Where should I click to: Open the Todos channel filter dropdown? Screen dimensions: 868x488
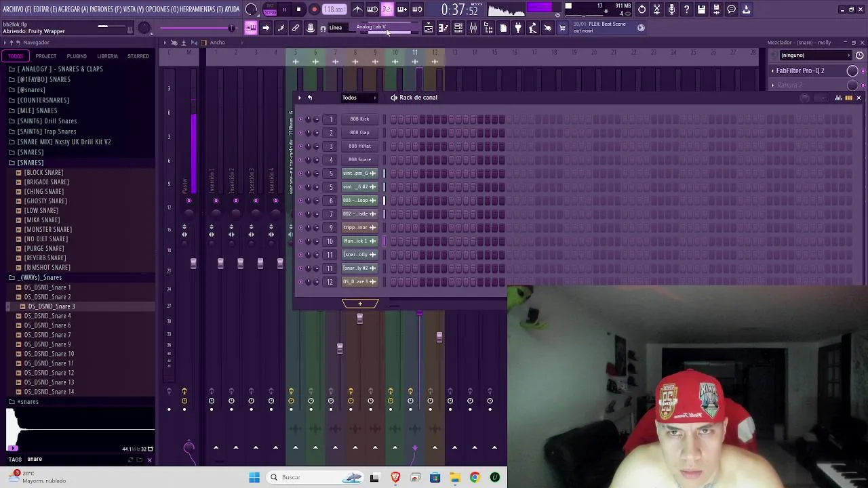pyautogui.click(x=360, y=98)
